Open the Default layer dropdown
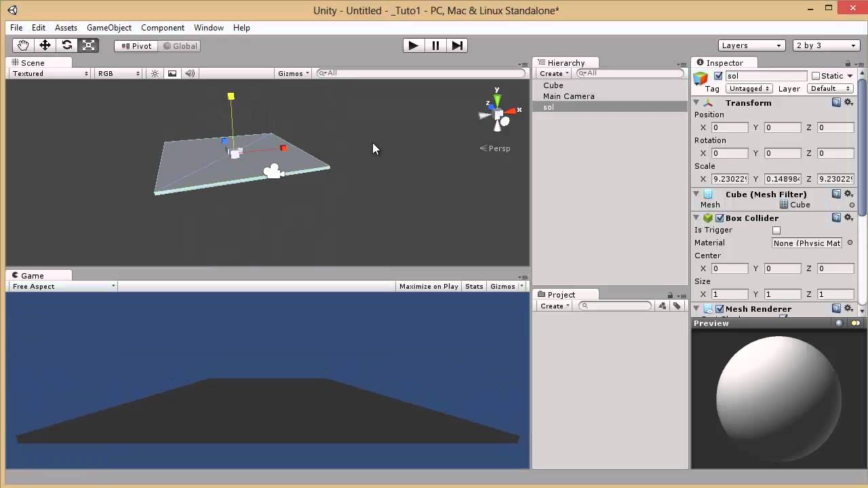Screen dimensions: 868x488 829,89
